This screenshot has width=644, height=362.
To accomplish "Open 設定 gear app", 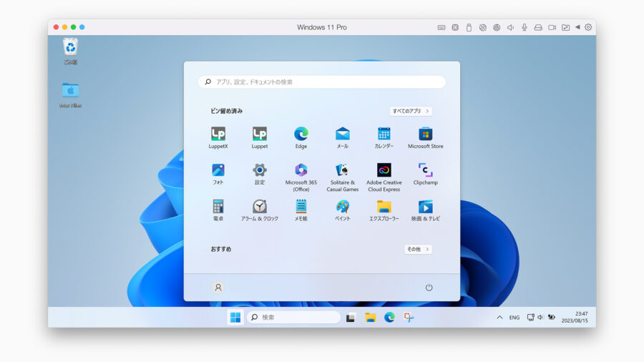I will [x=260, y=174].
